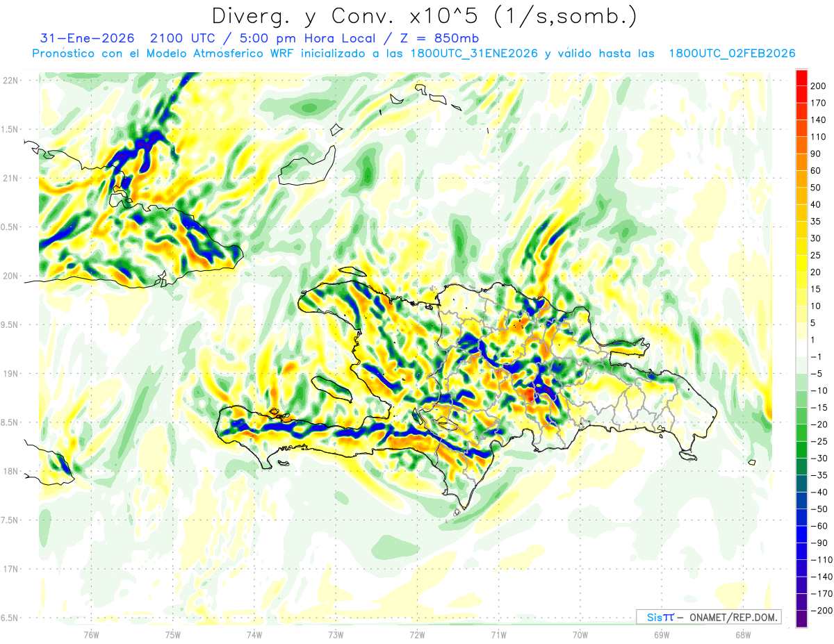This screenshot has width=834, height=644.
Task: Click the "75W" longitude label
Action: coord(173,634)
